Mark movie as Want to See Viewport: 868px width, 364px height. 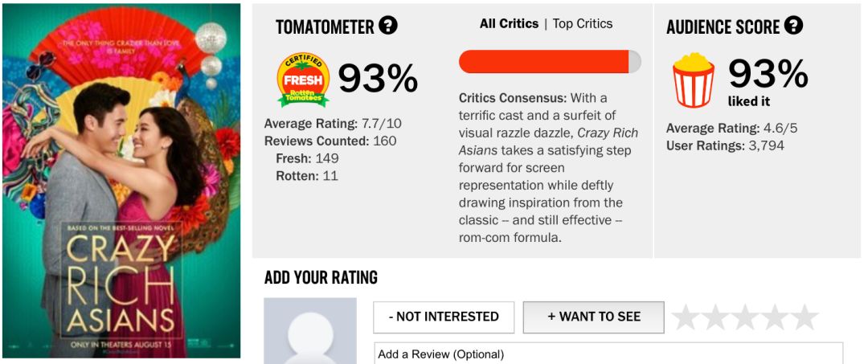[594, 317]
